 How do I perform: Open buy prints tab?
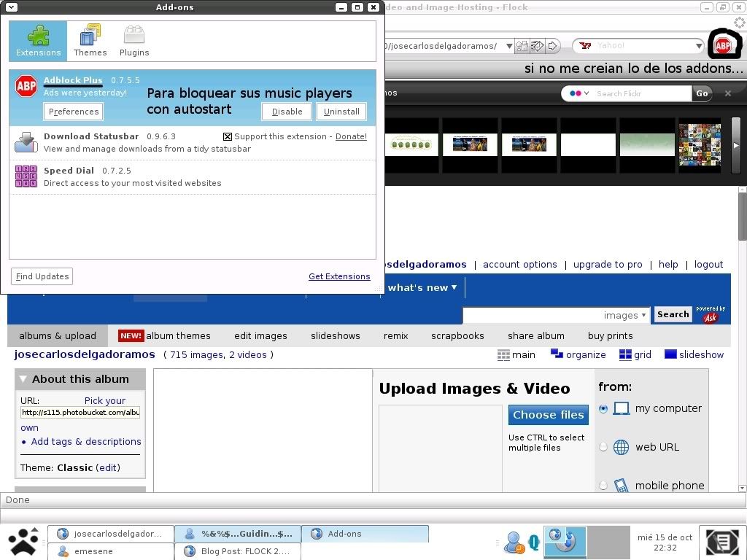(x=611, y=335)
